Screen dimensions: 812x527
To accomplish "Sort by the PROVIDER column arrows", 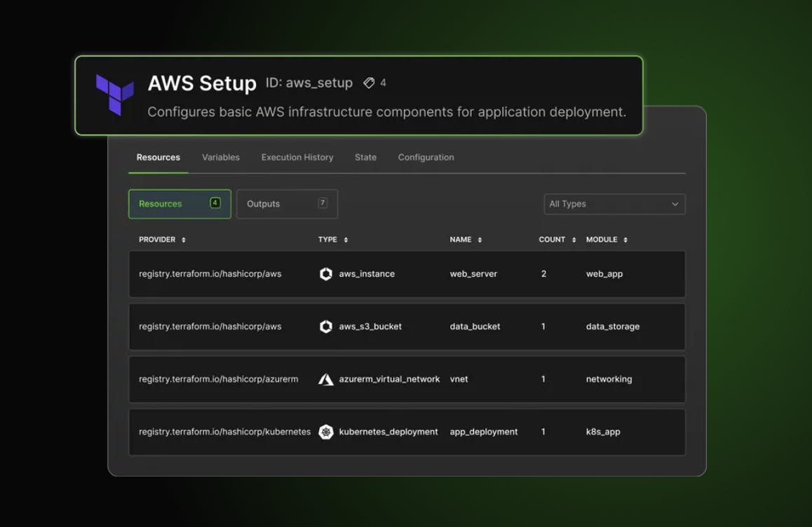I will [184, 240].
